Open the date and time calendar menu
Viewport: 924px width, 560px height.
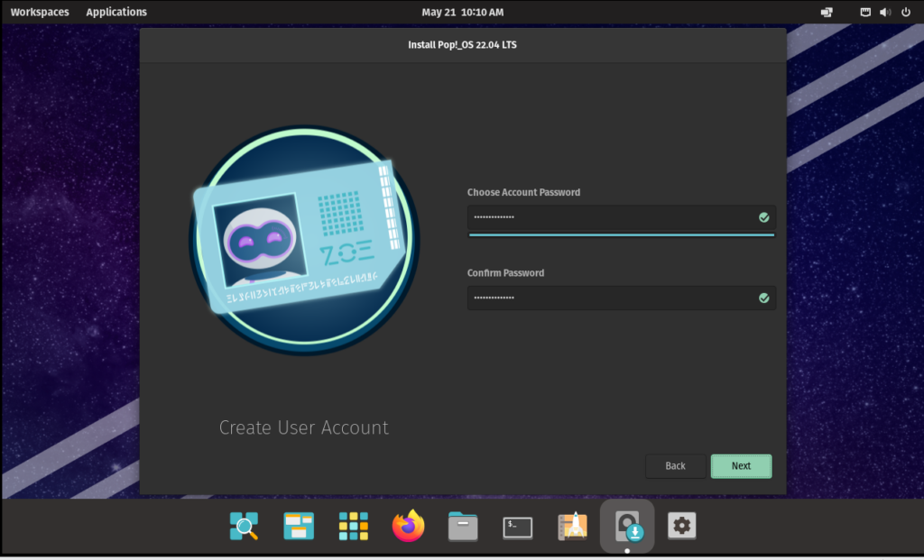[463, 12]
